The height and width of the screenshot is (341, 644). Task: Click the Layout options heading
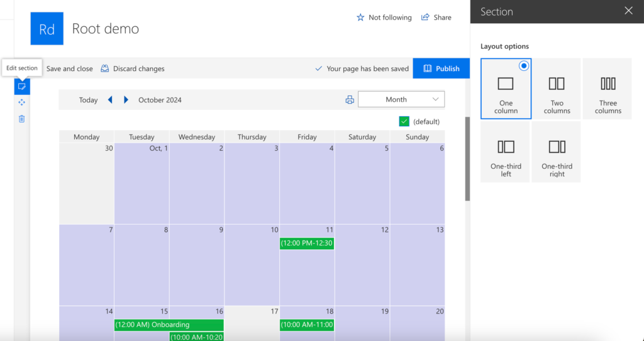click(505, 46)
